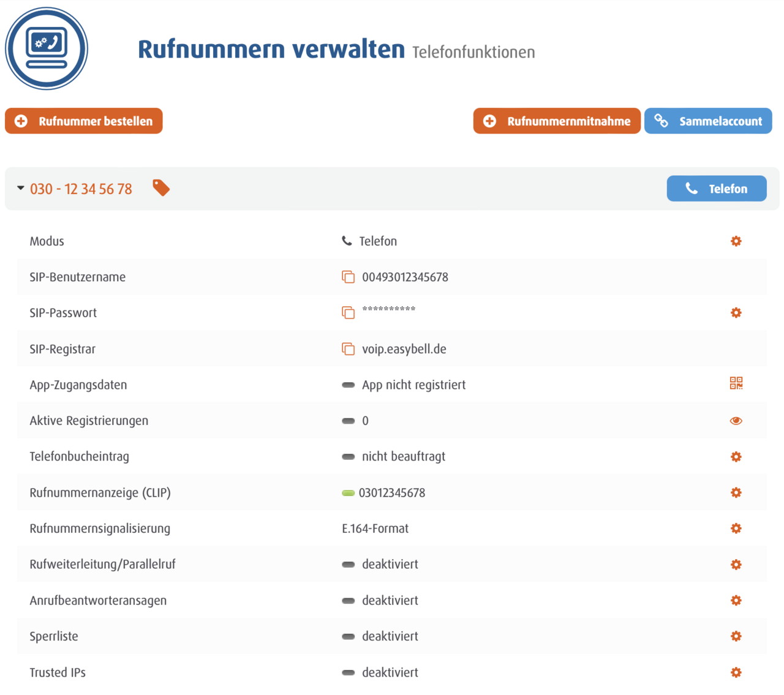Copy the SIP-Passwort using the copy icon
784x695 pixels.
(348, 312)
